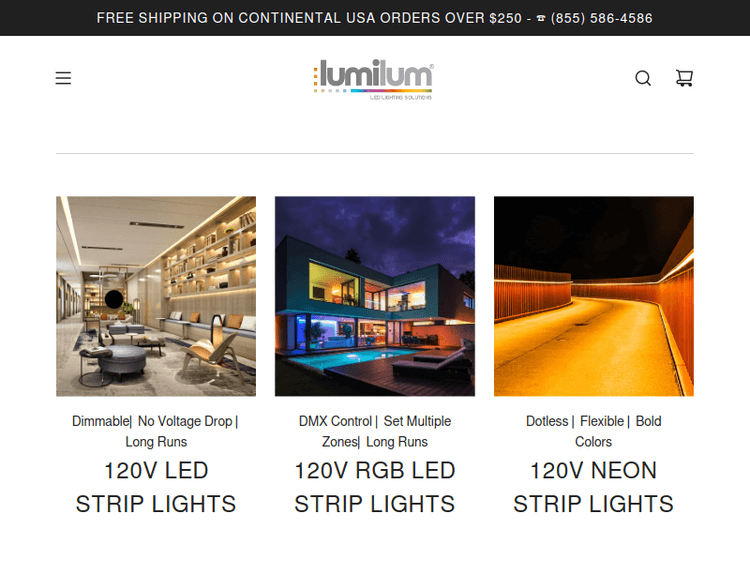750x563 pixels.
Task: Go to 120V Neon Strip Lights
Action: (594, 487)
